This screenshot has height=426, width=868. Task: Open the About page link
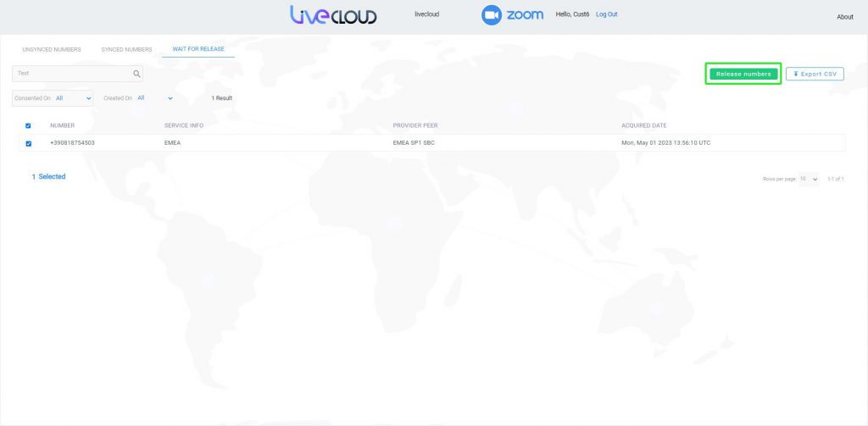pos(845,17)
